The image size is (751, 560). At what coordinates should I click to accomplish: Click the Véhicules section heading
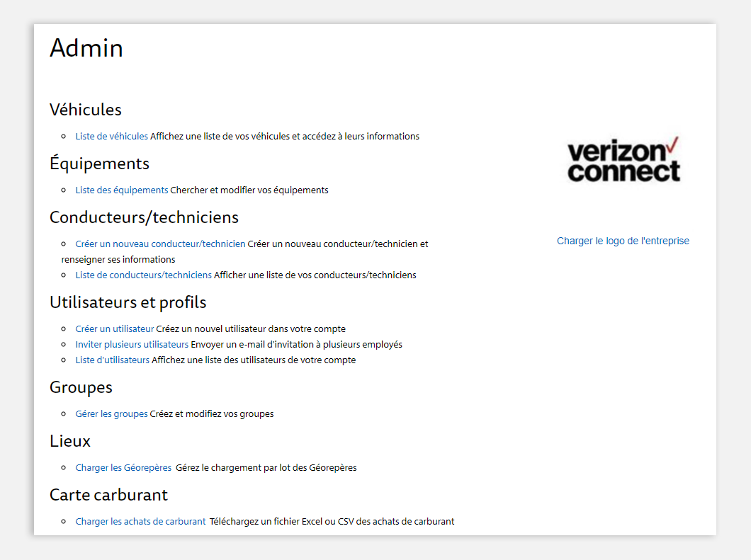86,110
